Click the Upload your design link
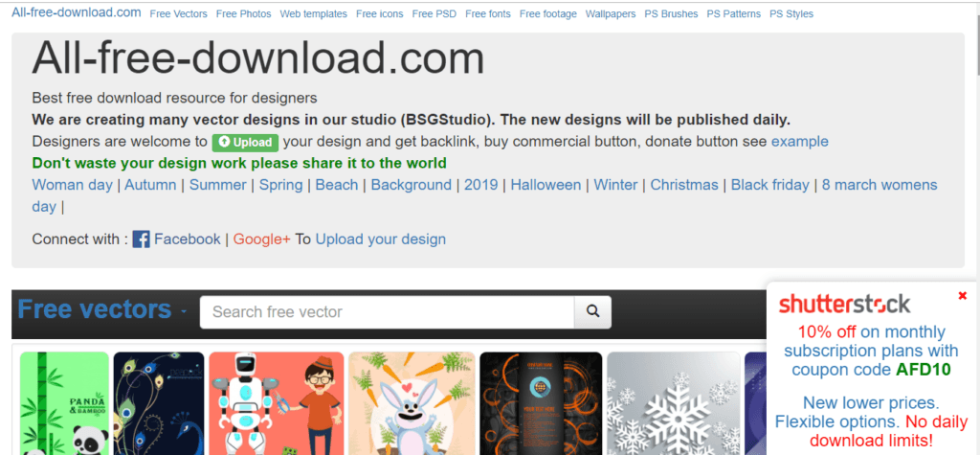Screen dimensions: 980x455 click(x=381, y=239)
